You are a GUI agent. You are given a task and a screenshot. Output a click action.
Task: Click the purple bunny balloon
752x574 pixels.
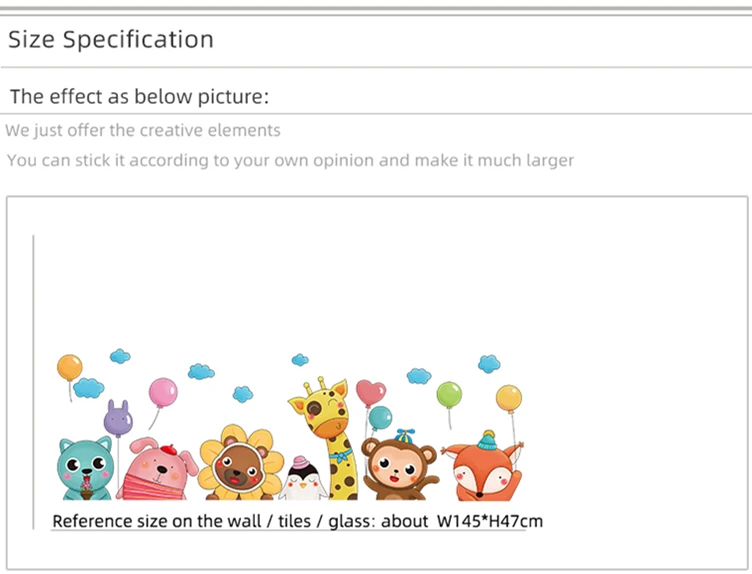pos(118,418)
